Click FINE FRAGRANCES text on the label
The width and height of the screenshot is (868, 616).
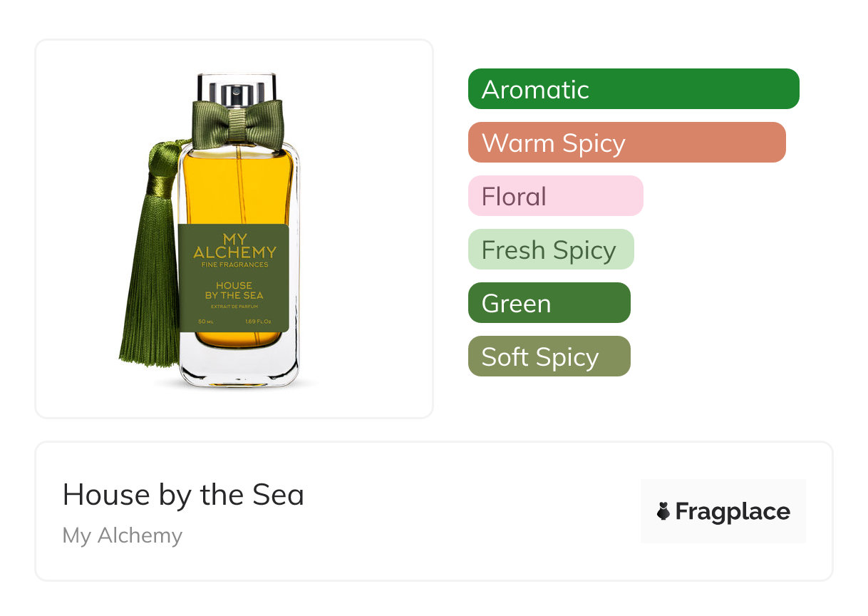[x=234, y=265]
